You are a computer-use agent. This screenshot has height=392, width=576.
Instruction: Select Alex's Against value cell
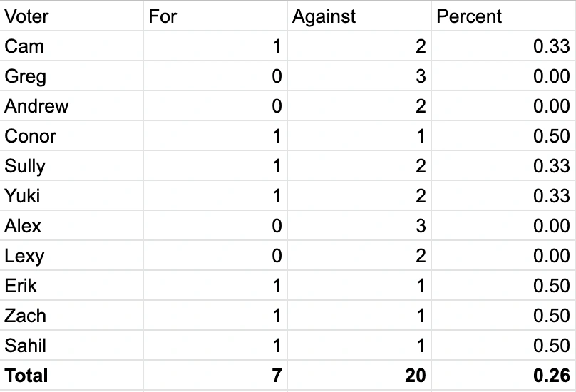[359, 226]
